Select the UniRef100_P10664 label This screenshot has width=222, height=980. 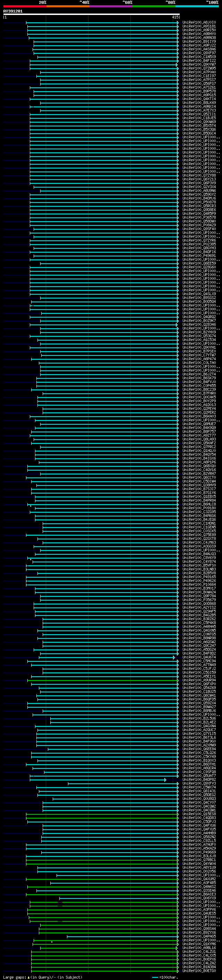tap(199, 585)
